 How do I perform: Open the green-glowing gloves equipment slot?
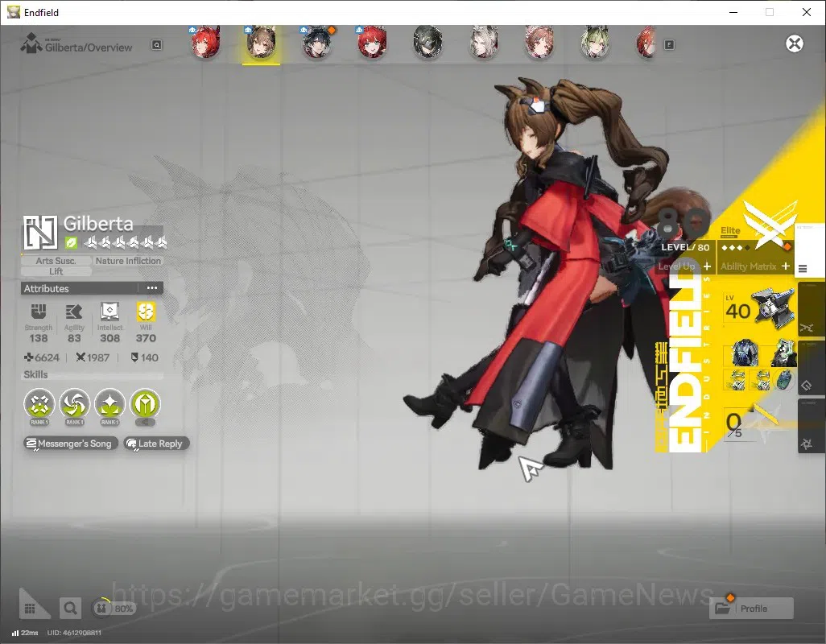783,353
